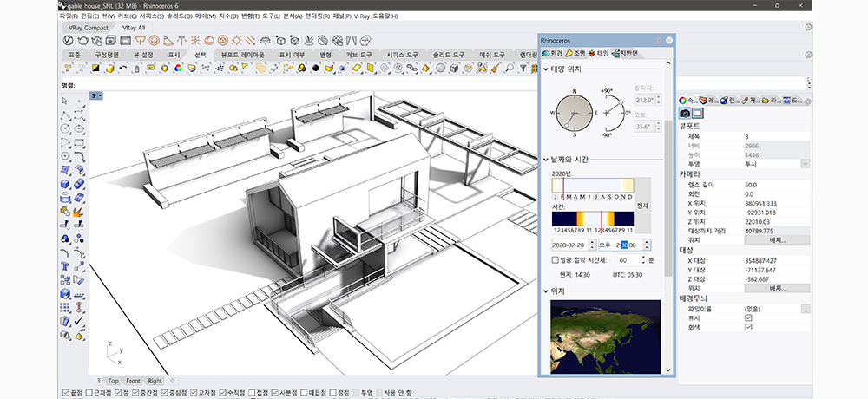Click the 현재 (now) button
This screenshot has width=868, height=399.
[x=642, y=206]
